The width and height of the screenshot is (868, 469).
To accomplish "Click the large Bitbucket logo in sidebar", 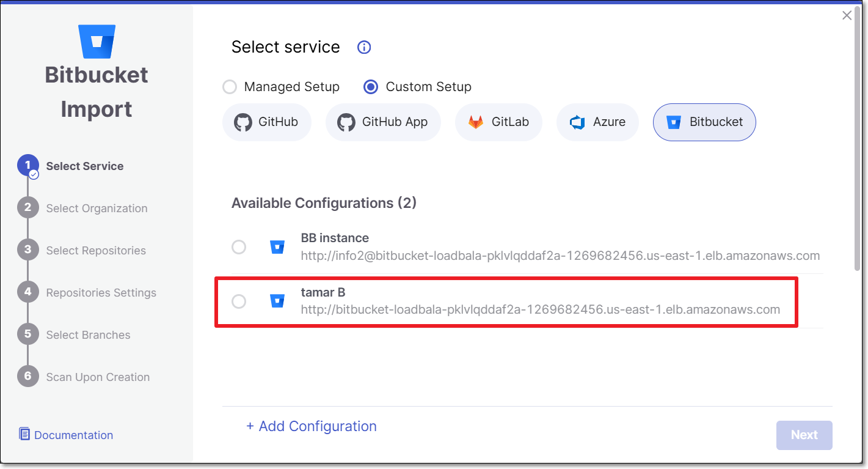I will click(x=97, y=41).
